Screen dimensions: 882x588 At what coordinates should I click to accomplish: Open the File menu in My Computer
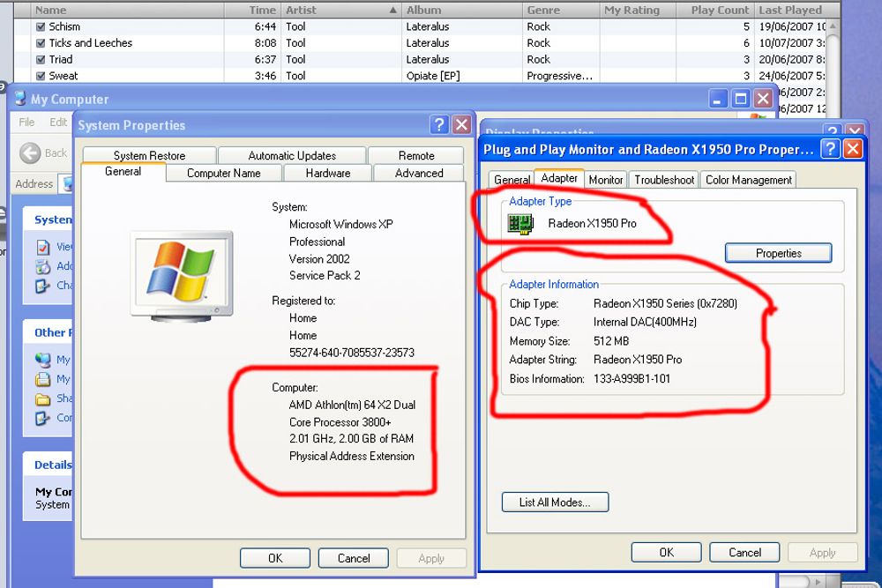click(26, 122)
